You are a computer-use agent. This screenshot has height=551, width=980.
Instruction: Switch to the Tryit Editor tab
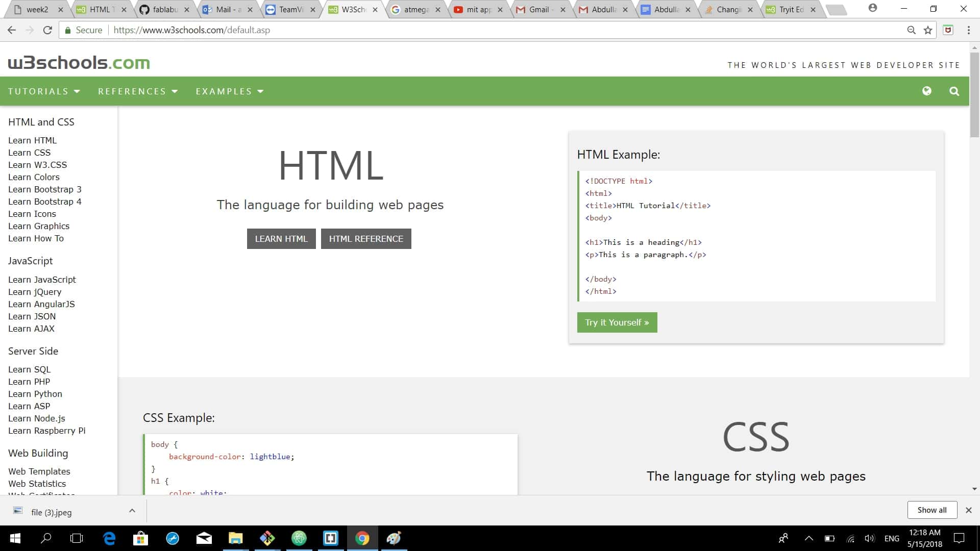pyautogui.click(x=791, y=9)
